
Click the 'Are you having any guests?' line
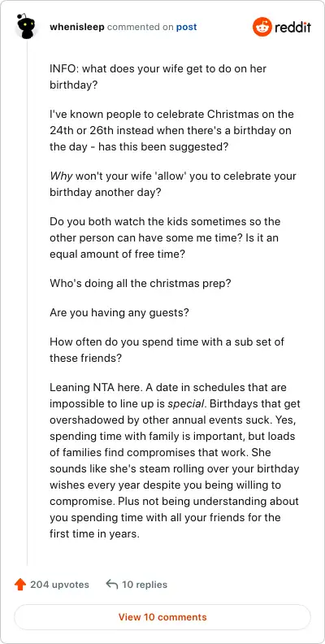(119, 313)
